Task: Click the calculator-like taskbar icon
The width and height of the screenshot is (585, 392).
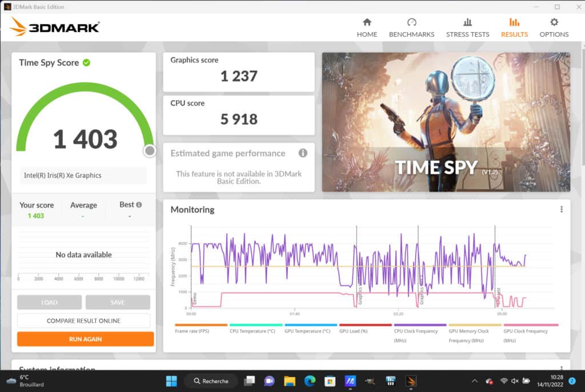Action: click(390, 381)
